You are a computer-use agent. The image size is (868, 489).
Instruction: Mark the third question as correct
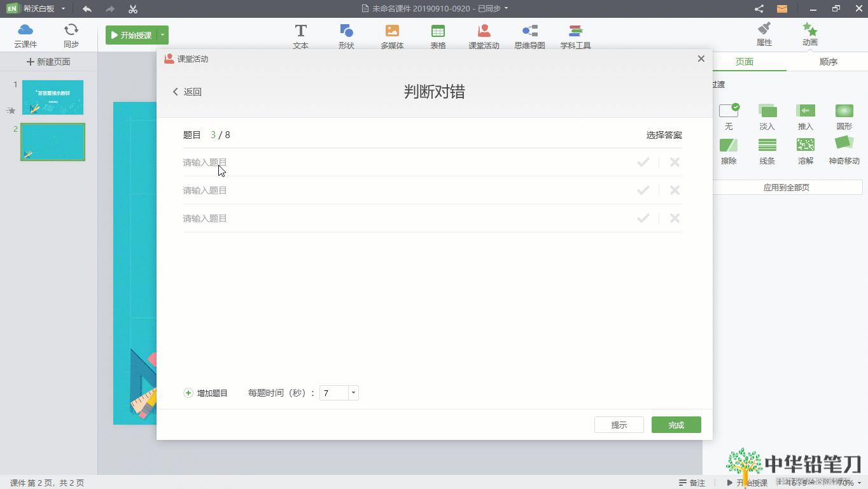(643, 218)
